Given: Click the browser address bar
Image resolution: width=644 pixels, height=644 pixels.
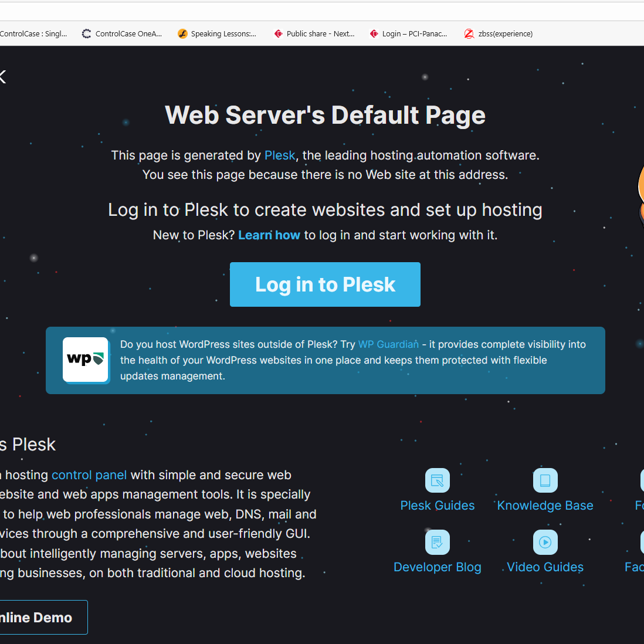Looking at the screenshot, I should pyautogui.click(x=322, y=12).
